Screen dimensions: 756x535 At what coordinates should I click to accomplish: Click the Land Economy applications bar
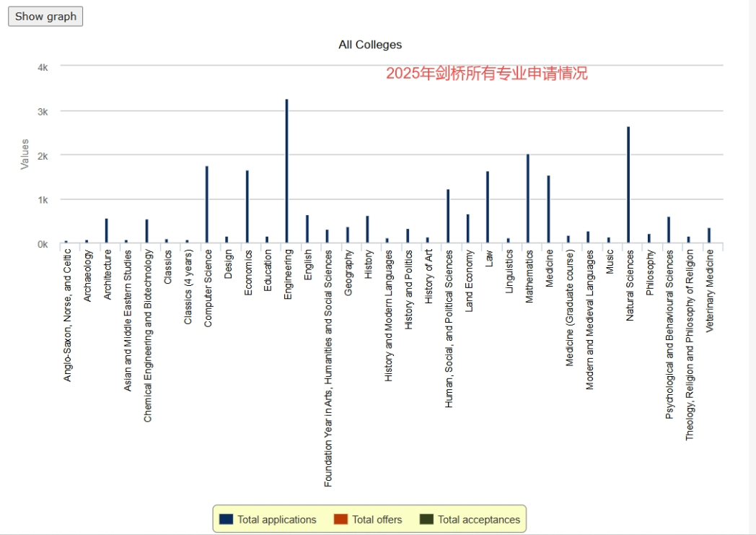pyautogui.click(x=467, y=228)
